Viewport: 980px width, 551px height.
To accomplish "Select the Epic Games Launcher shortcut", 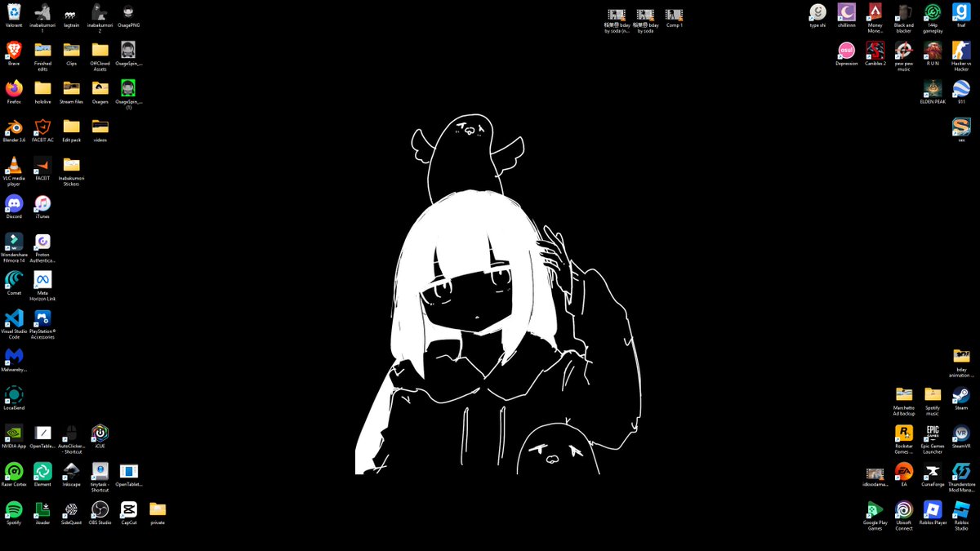I will point(932,433).
